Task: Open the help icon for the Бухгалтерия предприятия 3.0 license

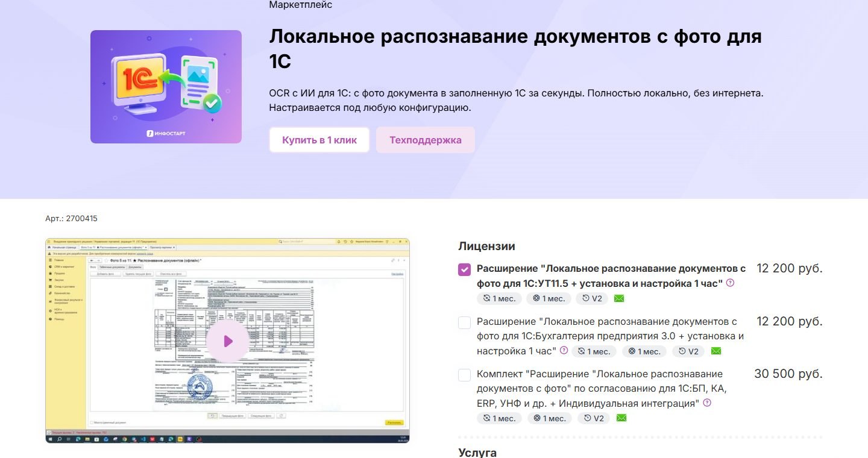Action: 564,350
